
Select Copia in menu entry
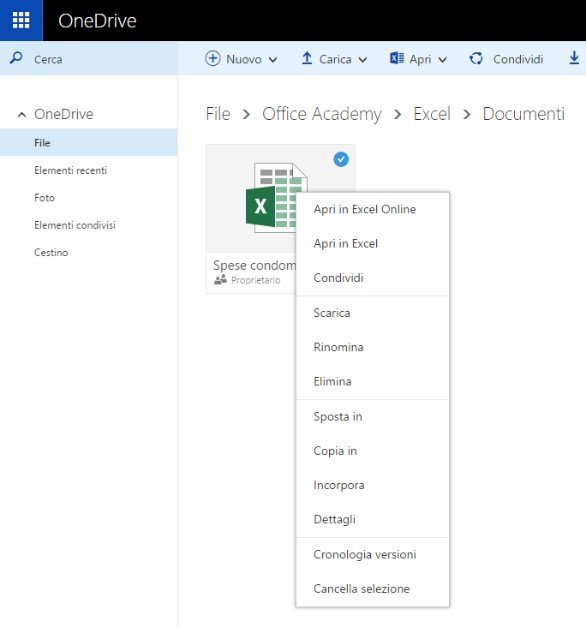pyautogui.click(x=372, y=451)
